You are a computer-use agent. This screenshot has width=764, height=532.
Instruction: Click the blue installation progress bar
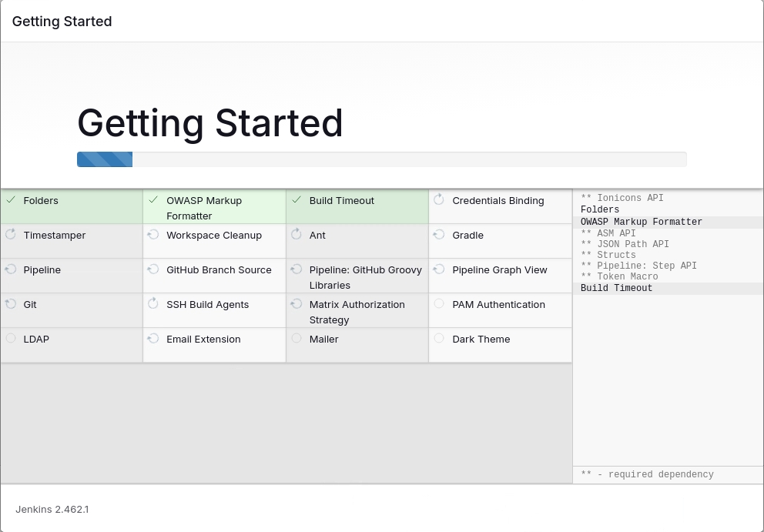click(105, 159)
